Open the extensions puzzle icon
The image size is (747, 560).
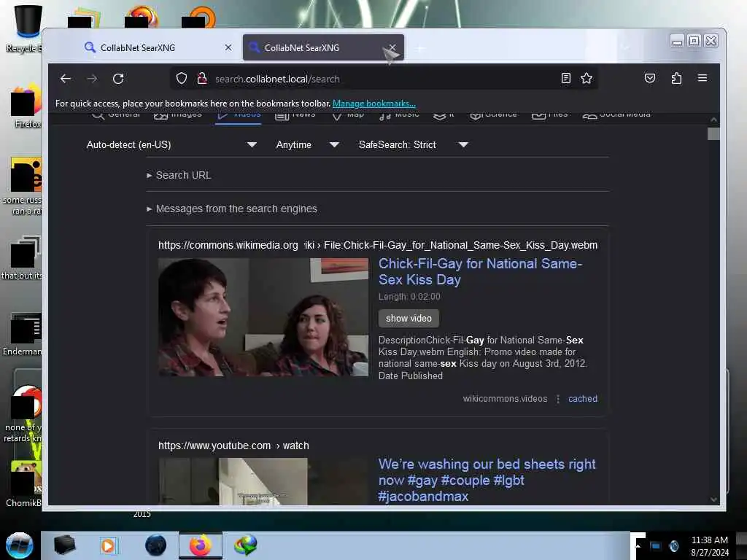(676, 78)
